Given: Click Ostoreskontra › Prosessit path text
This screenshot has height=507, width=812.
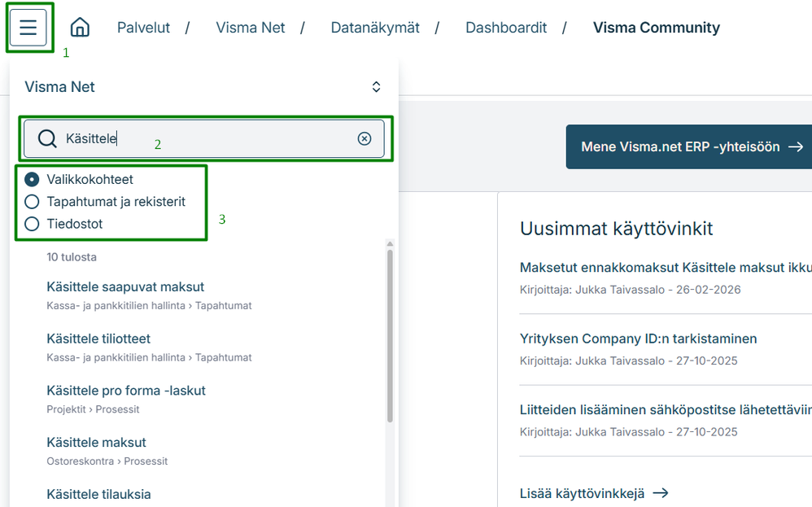Looking at the screenshot, I should pos(107,461).
